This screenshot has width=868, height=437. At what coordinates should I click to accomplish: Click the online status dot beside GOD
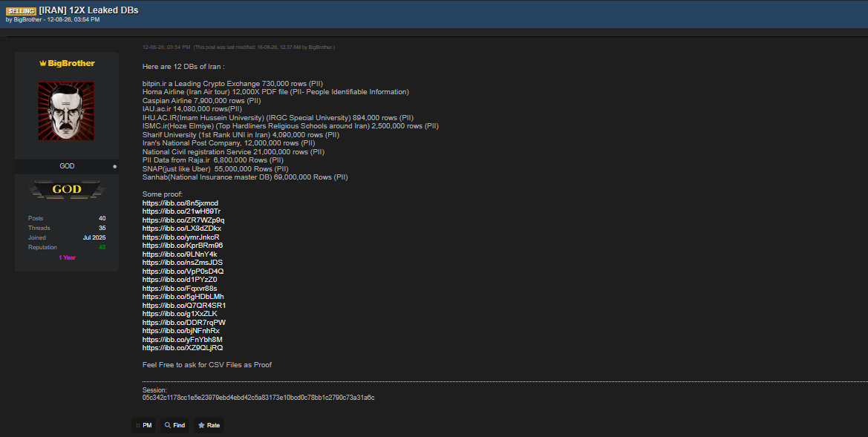point(114,166)
